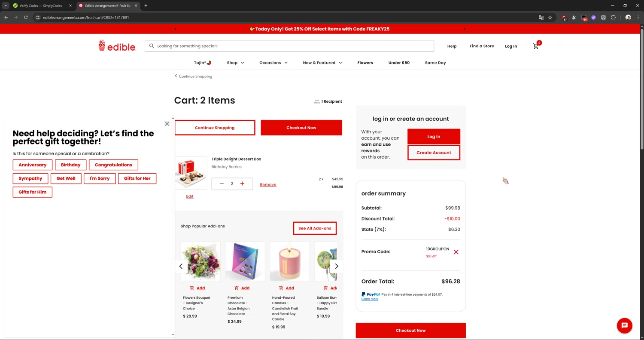Click the product search field
This screenshot has height=340, width=644.
coord(289,46)
